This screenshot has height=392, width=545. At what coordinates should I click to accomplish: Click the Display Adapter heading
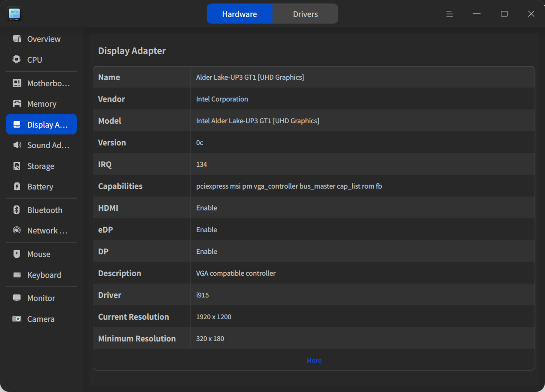(x=132, y=51)
